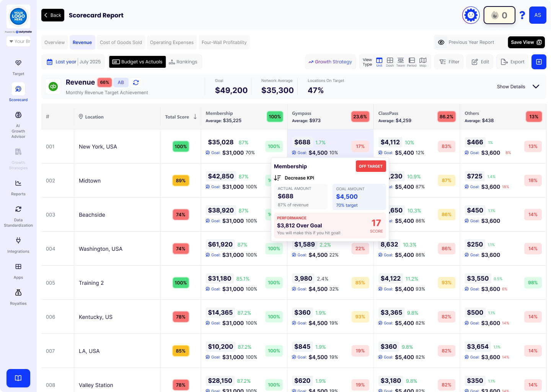551x392 pixels.
Task: Open AI Growth Advisor in sidebar
Action: pos(18,115)
